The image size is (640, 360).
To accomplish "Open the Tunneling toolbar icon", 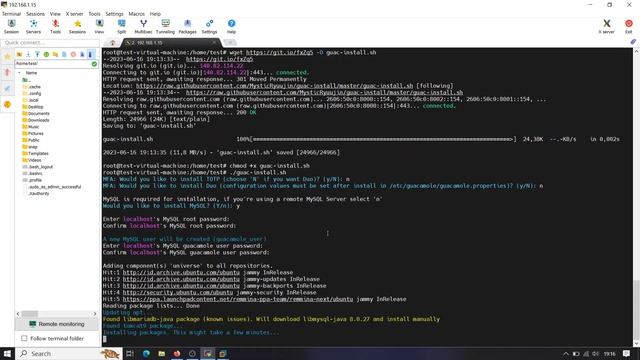I will (165, 27).
